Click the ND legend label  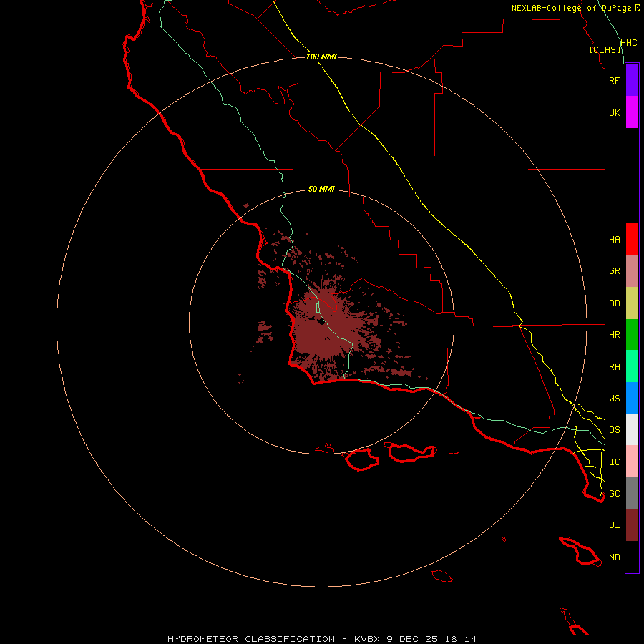pyautogui.click(x=614, y=557)
